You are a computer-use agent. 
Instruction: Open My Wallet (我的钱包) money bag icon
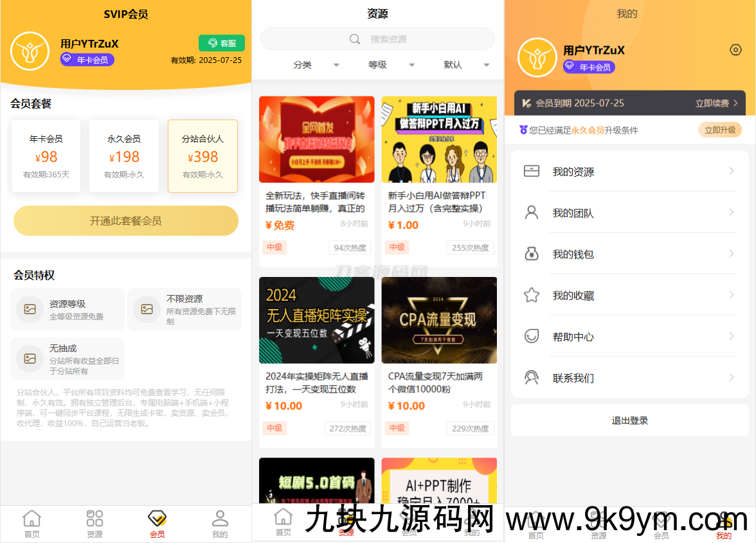(531, 254)
